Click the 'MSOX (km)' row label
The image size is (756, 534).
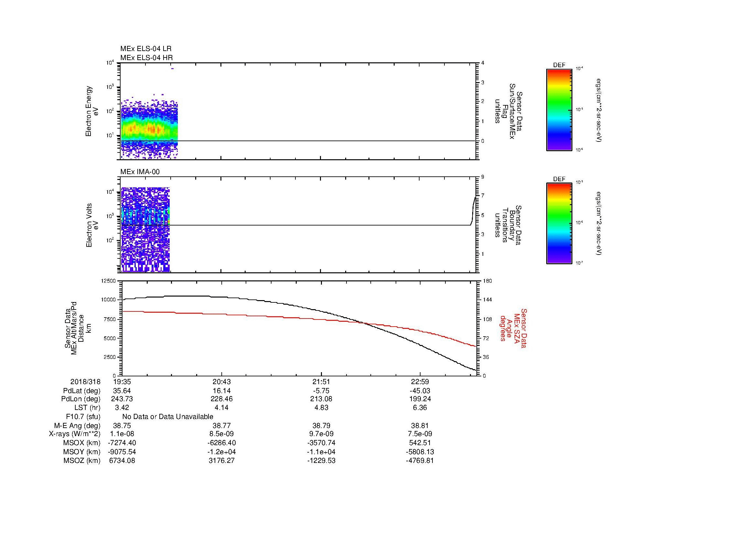pos(82,443)
